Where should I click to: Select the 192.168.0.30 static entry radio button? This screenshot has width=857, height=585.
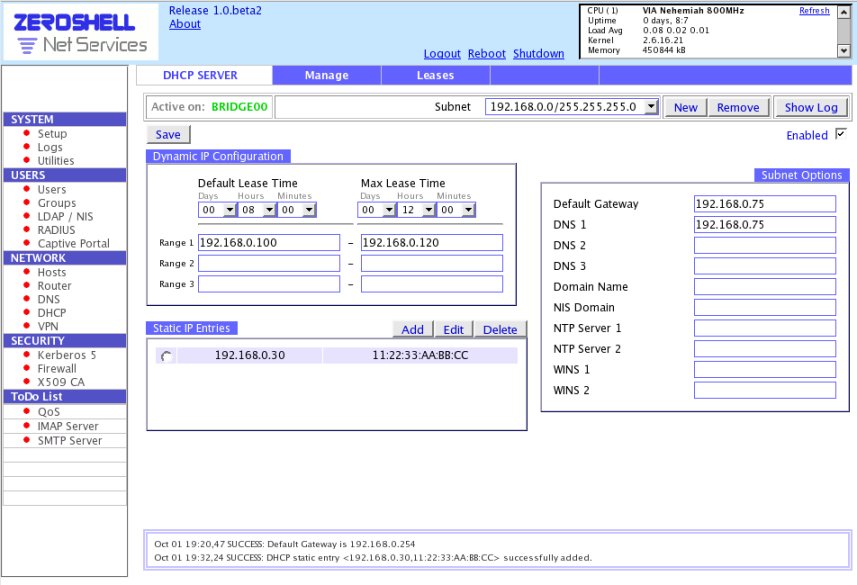click(166, 356)
